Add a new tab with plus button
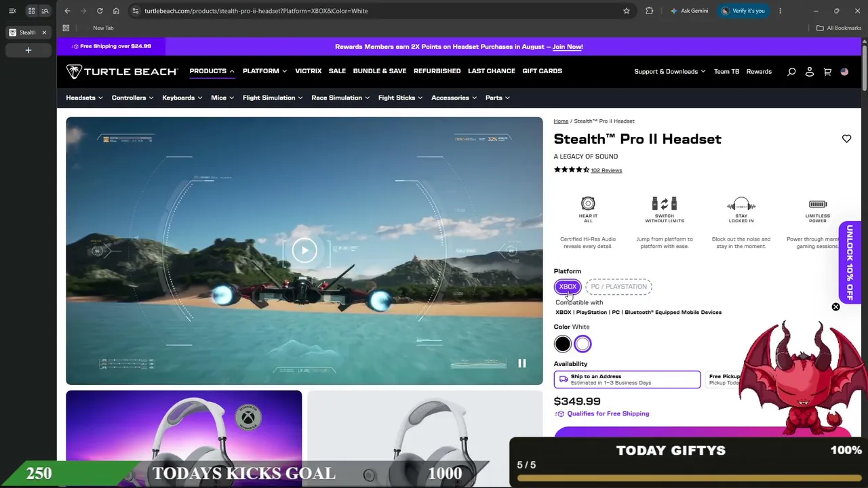The image size is (868, 488). click(28, 50)
